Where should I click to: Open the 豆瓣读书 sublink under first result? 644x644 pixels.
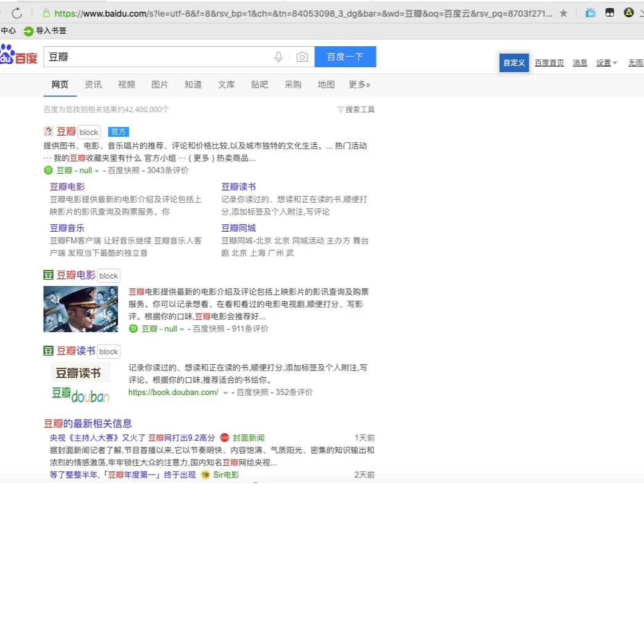pyautogui.click(x=238, y=187)
